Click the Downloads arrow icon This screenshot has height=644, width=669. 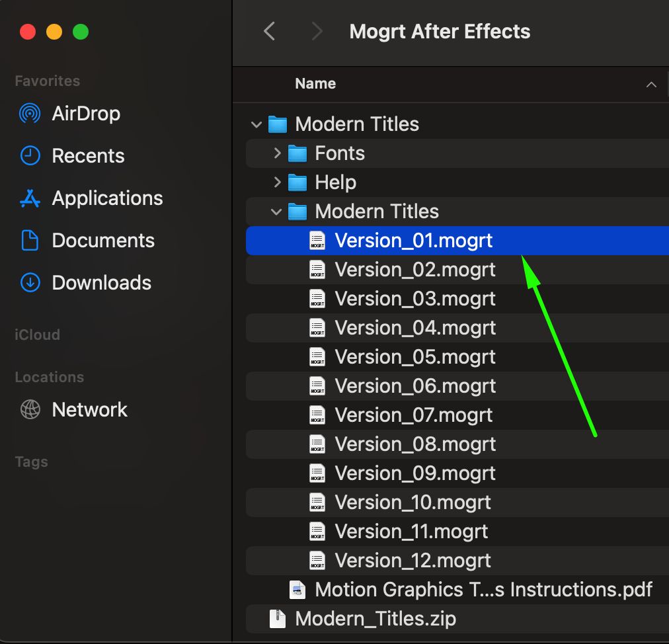point(30,283)
